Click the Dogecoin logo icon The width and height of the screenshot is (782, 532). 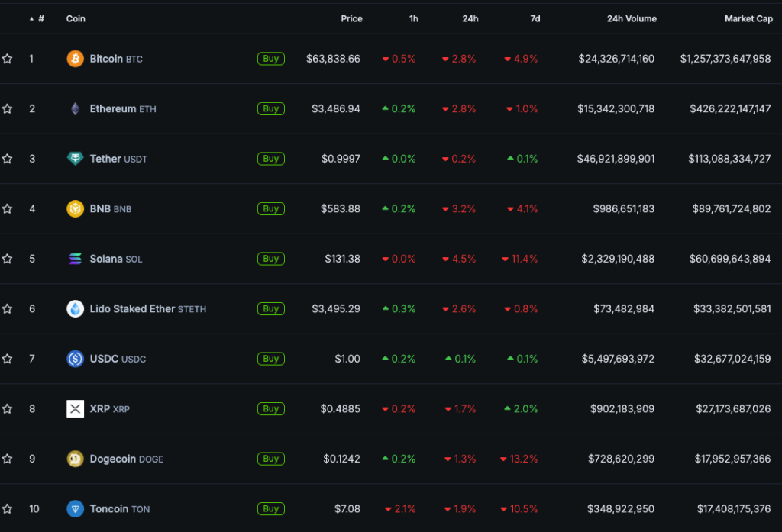pos(75,459)
